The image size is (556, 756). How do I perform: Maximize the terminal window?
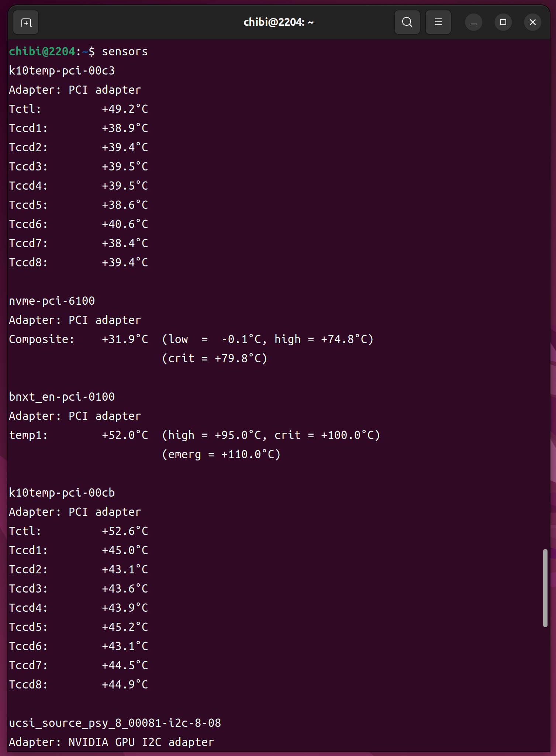(x=503, y=23)
